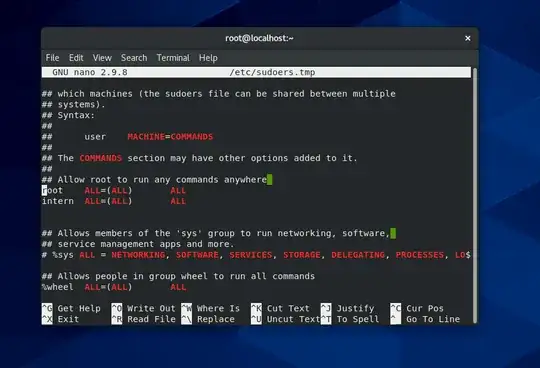
Task: Click the terminal vertical scrollbar
Action: [x=475, y=195]
